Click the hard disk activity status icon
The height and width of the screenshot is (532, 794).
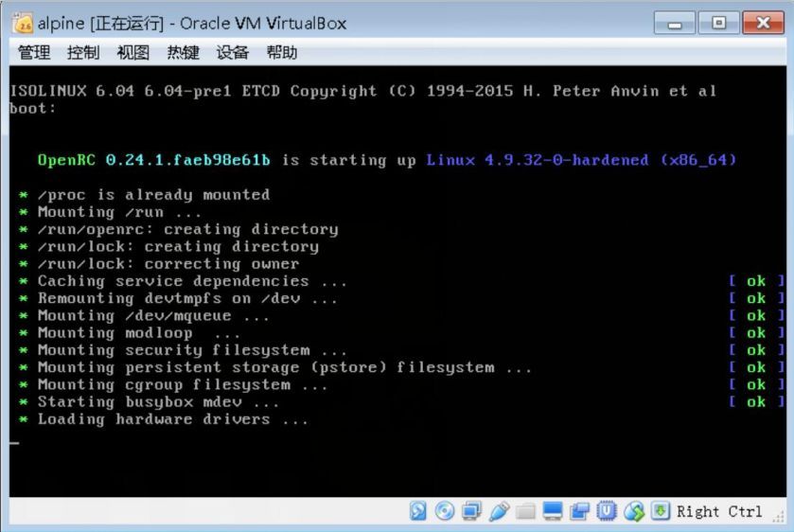(x=417, y=511)
